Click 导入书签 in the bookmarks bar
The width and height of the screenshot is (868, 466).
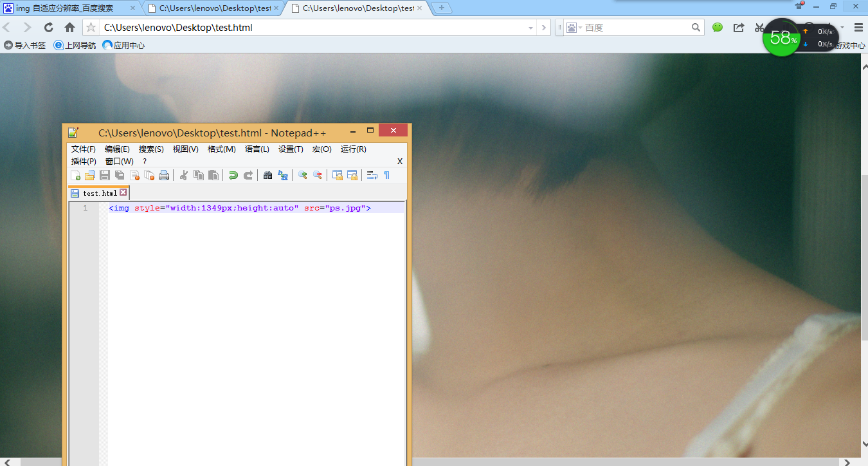[25, 45]
